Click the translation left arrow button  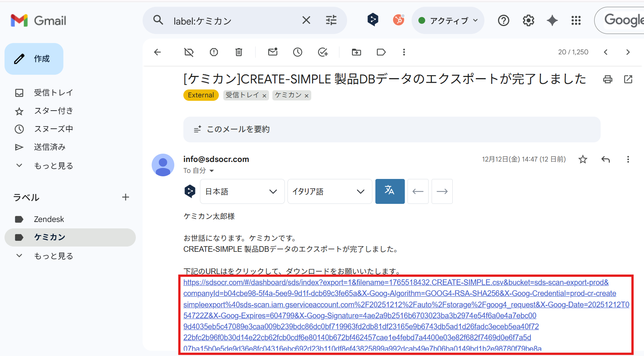pos(418,191)
